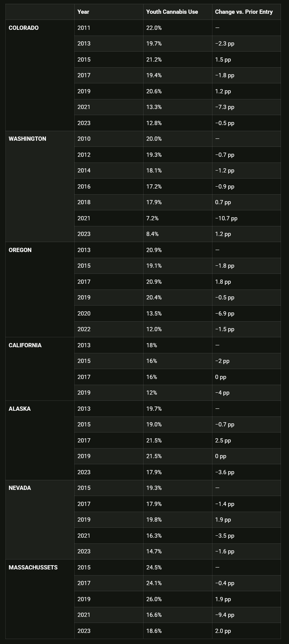The height and width of the screenshot is (644, 289).
Task: Select the COLORADO row group label
Action: tap(24, 28)
